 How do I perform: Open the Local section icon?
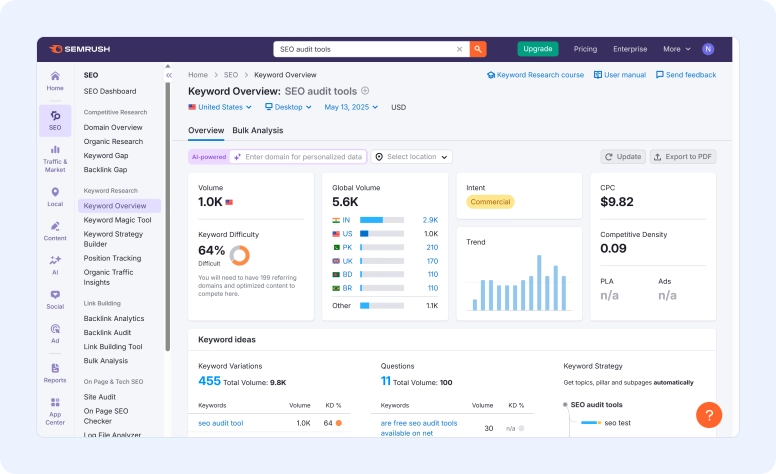pyautogui.click(x=55, y=197)
